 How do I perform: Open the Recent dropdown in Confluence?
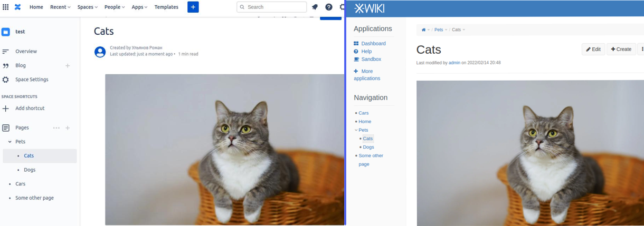tap(60, 7)
